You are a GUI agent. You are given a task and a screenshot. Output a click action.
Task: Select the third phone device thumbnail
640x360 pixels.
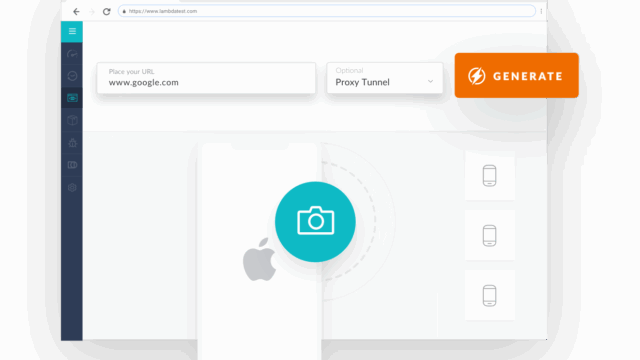coord(490,295)
